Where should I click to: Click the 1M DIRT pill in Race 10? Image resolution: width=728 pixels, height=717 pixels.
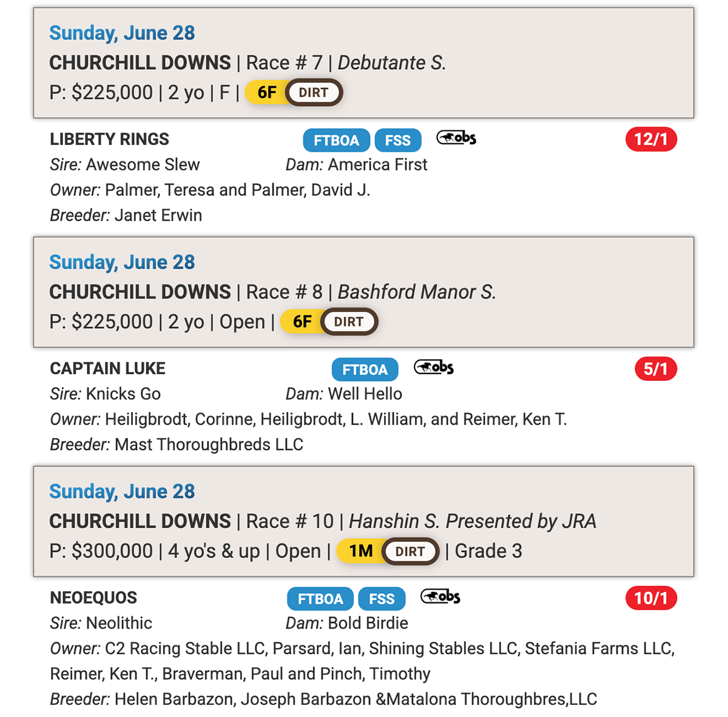click(388, 551)
